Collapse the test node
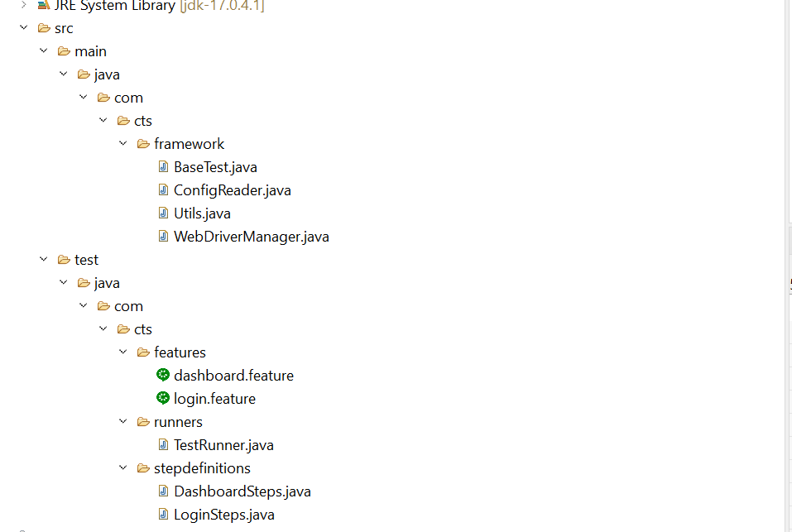This screenshot has width=792, height=532. click(44, 259)
